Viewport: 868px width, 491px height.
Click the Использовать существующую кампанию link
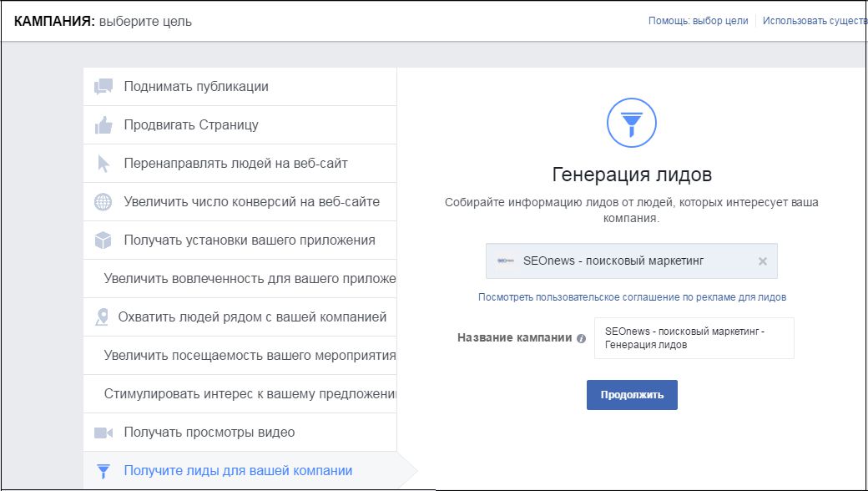click(x=815, y=21)
